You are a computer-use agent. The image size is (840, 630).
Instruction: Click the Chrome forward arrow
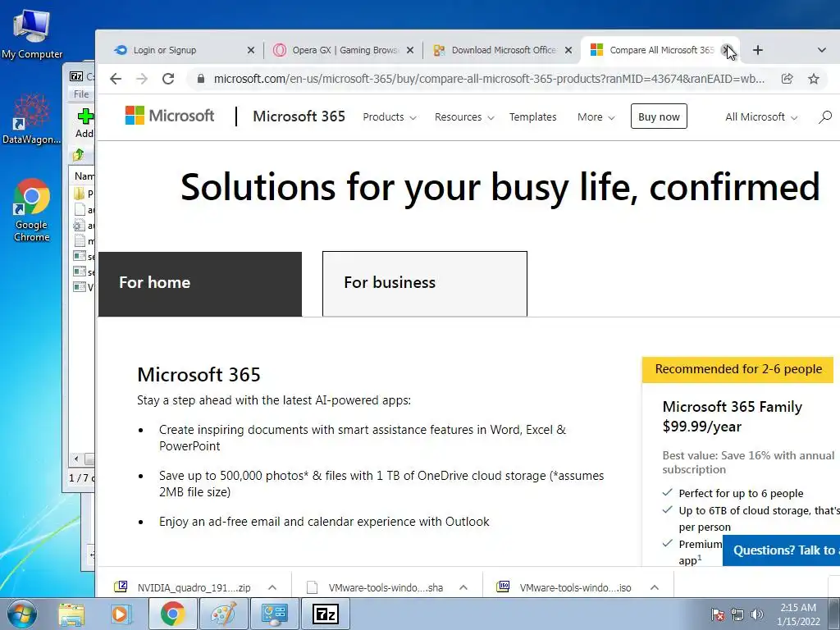click(142, 79)
